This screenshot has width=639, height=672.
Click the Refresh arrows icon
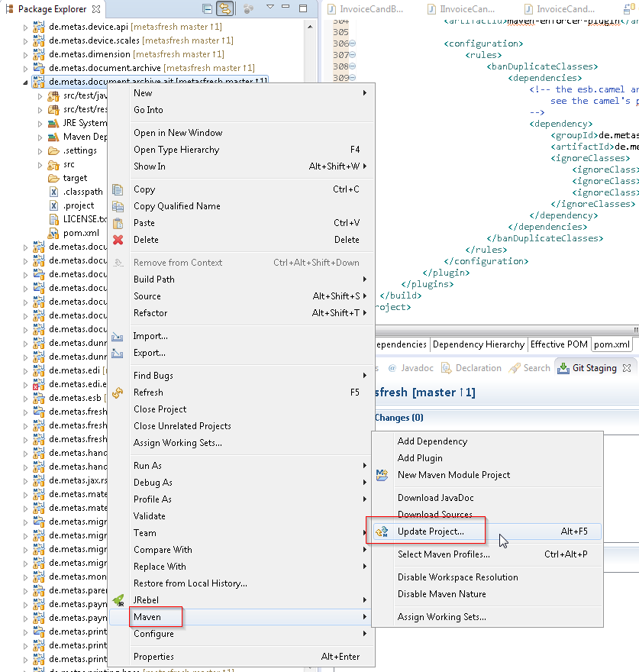pyautogui.click(x=118, y=393)
